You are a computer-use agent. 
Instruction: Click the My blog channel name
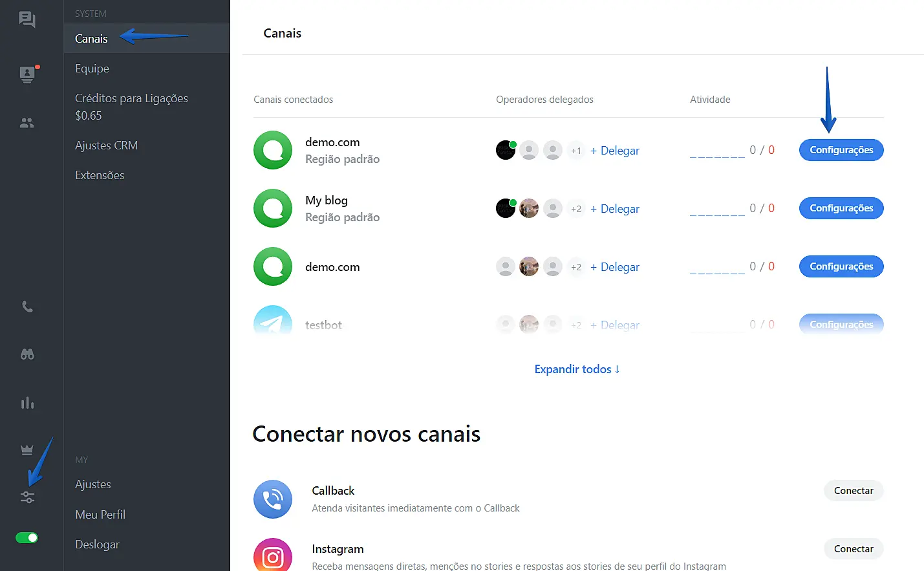pyautogui.click(x=327, y=200)
